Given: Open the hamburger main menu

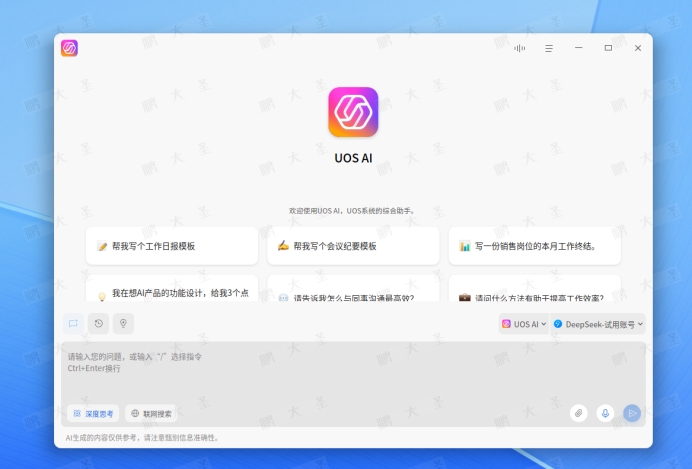Looking at the screenshot, I should tap(549, 49).
